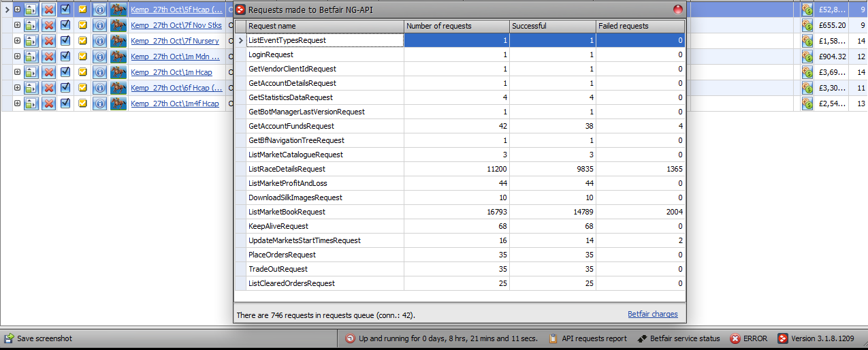The image size is (868, 350).
Task: Uncheck the blue checkbox on the 1m4f Hcap row
Action: (65, 104)
